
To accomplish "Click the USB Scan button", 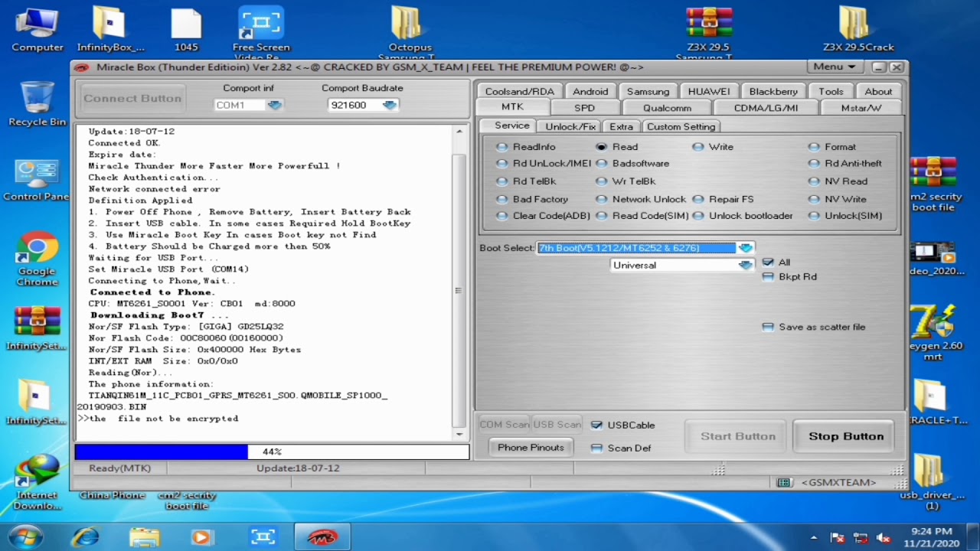I will [557, 425].
